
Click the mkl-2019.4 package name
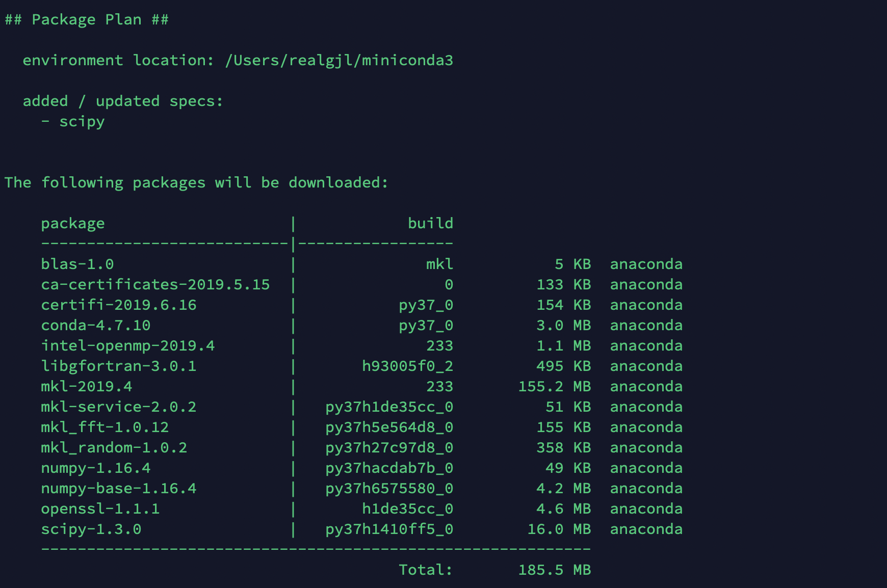pos(87,387)
